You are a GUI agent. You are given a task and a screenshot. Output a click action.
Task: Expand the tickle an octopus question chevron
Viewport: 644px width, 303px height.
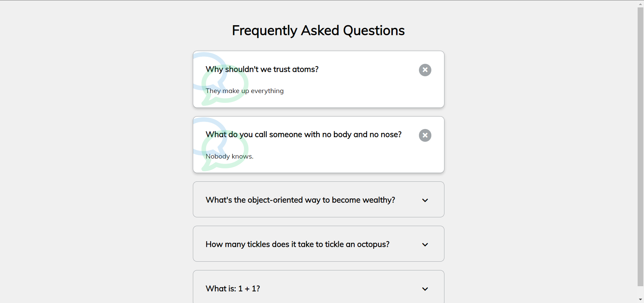tap(425, 245)
